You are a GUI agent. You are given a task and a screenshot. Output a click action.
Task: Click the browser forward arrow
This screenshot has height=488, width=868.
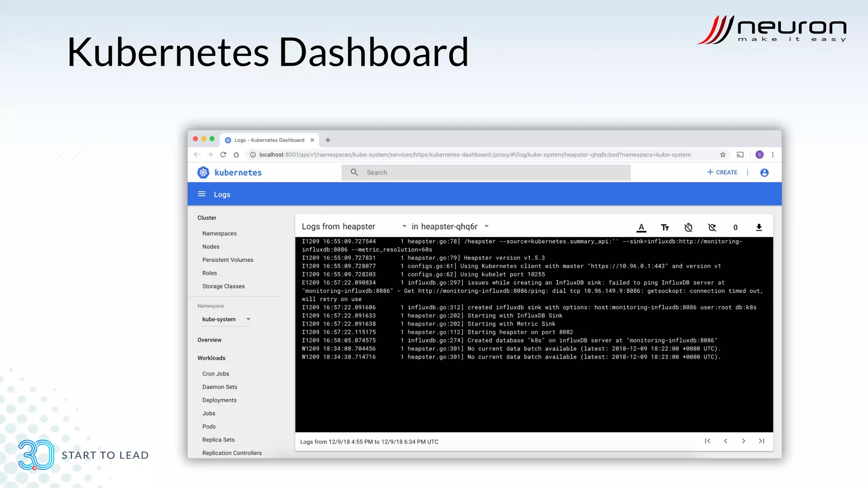210,155
